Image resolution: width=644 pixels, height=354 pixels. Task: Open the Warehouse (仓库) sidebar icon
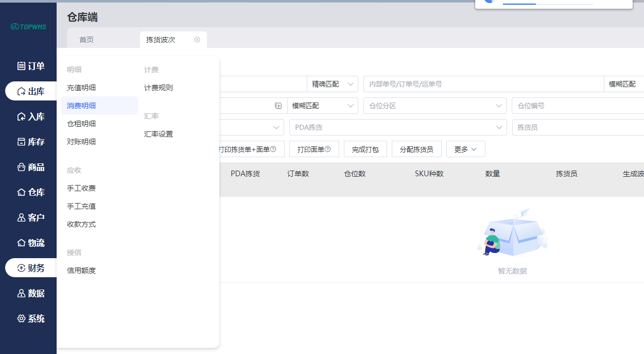tap(21, 192)
